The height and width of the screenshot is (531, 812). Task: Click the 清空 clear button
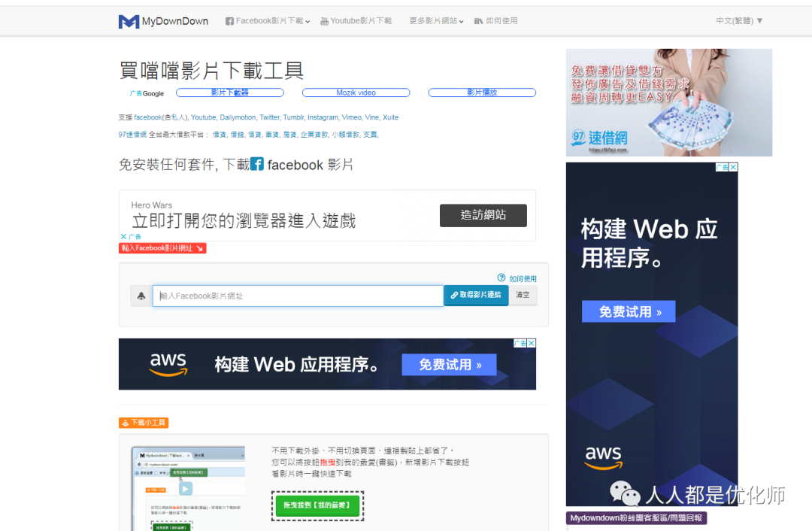(x=523, y=295)
